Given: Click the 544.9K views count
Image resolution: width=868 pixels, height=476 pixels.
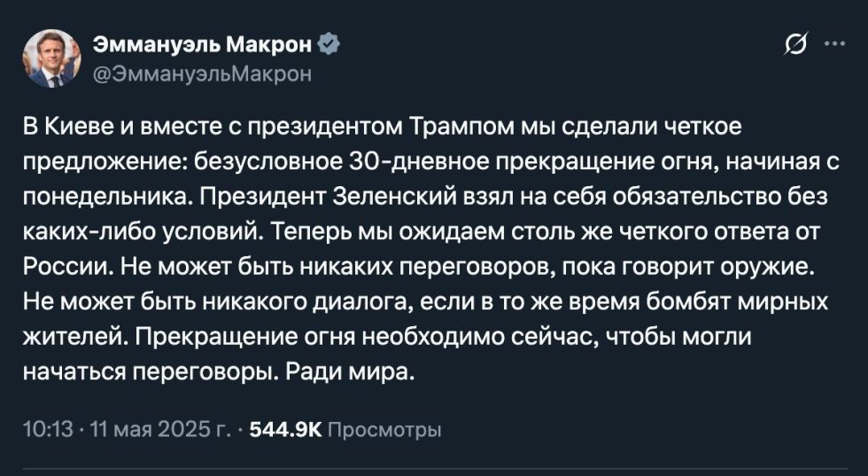Looking at the screenshot, I should 285,429.
